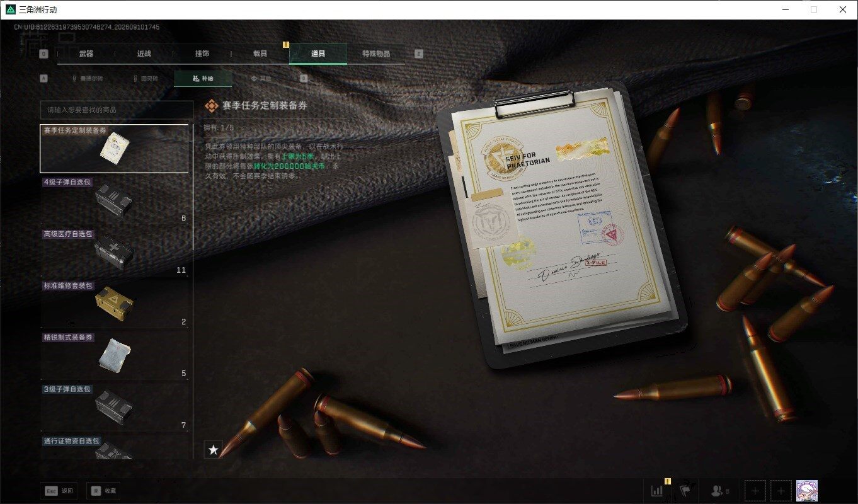This screenshot has height=504, width=858.
Task: Maximize the 三角洲行动 window
Action: pyautogui.click(x=814, y=9)
